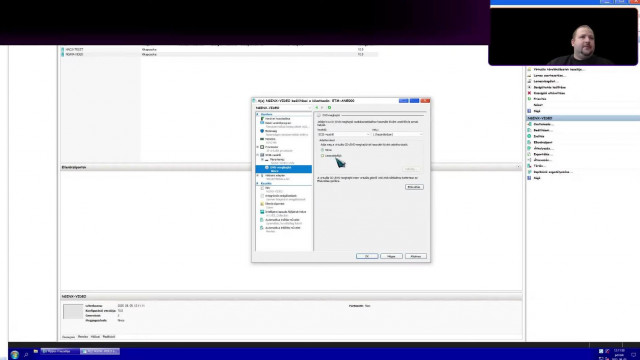Collapse the SCSI controller node
640x360 pixels.
tap(258, 155)
